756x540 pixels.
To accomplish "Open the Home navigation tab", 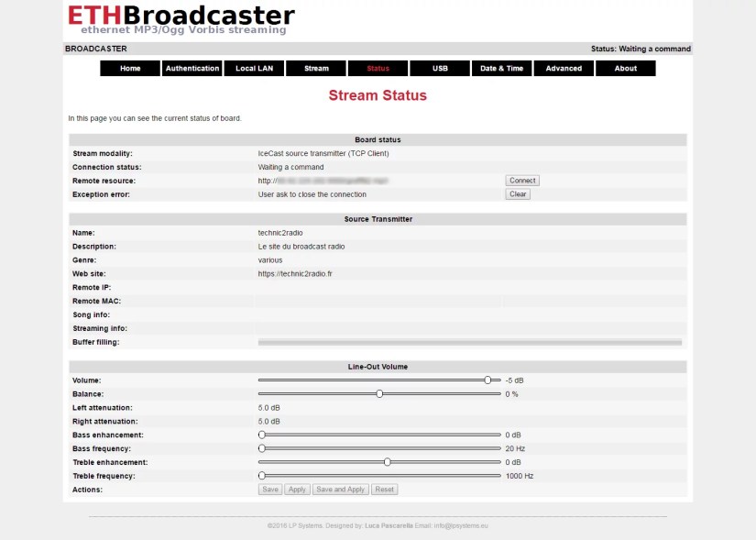I will (x=130, y=69).
